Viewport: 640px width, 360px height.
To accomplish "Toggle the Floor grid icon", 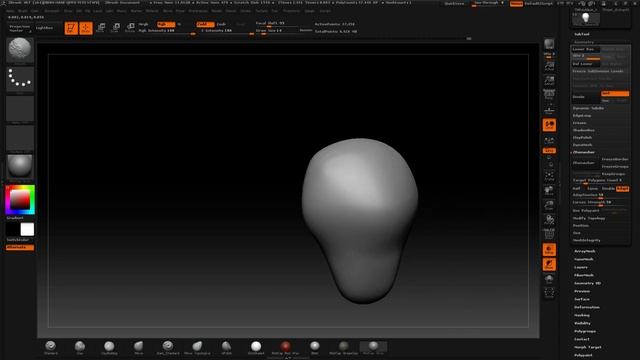I will pyautogui.click(x=549, y=110).
